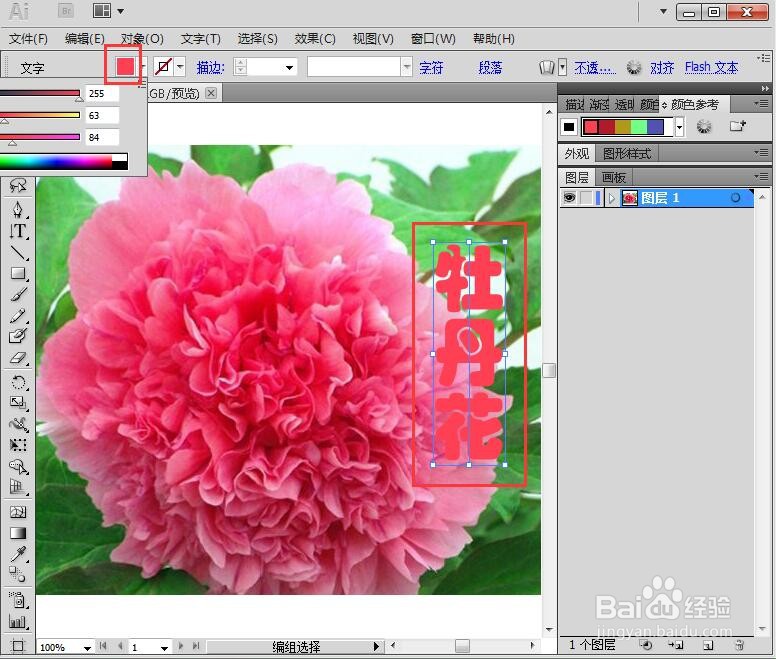Screen dimensions: 776x659
Task: Open the Bridge (Br) button
Action: [66, 11]
